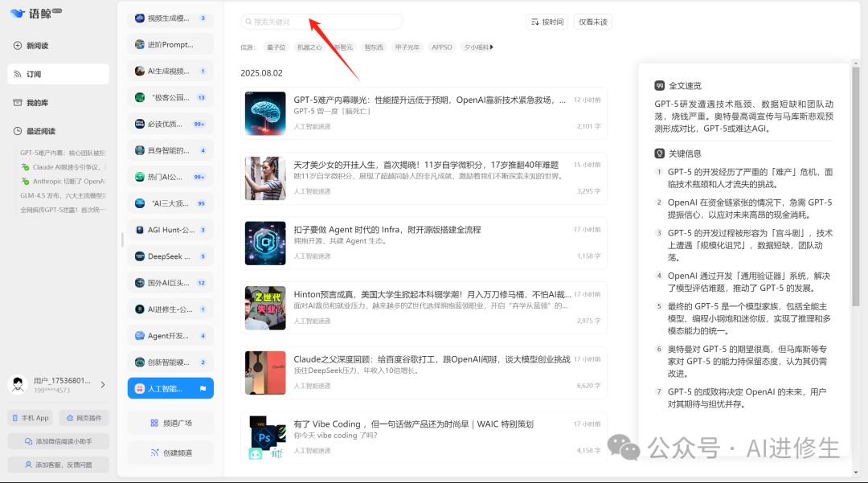Image resolution: width=868 pixels, height=483 pixels.
Task: Click flag icon on 人工智能 channel
Action: coord(203,388)
